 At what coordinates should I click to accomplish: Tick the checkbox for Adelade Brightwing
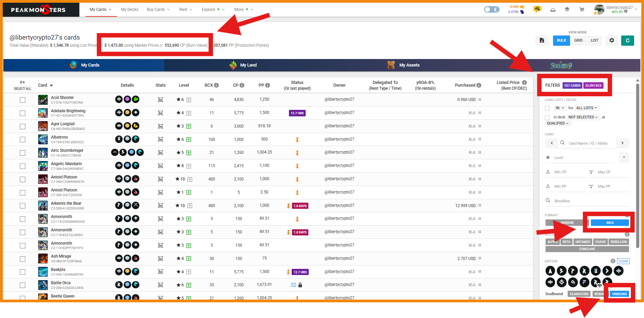[x=22, y=113]
